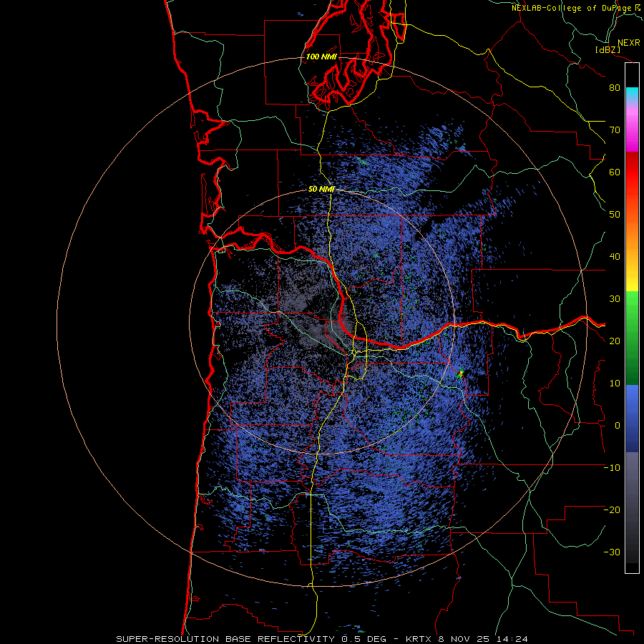644x644 pixels.
Task: Click the "[dBZ]" unit label
Action: [x=608, y=49]
